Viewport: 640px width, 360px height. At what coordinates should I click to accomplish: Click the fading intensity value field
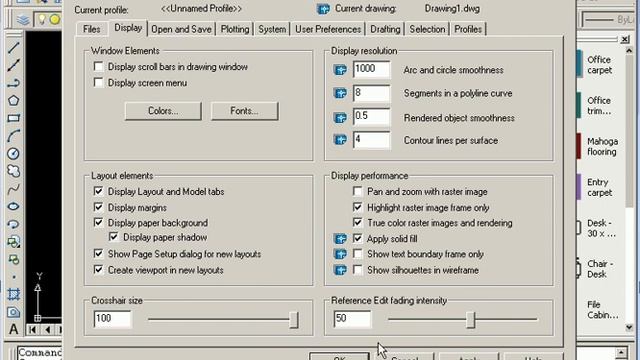[x=352, y=319]
